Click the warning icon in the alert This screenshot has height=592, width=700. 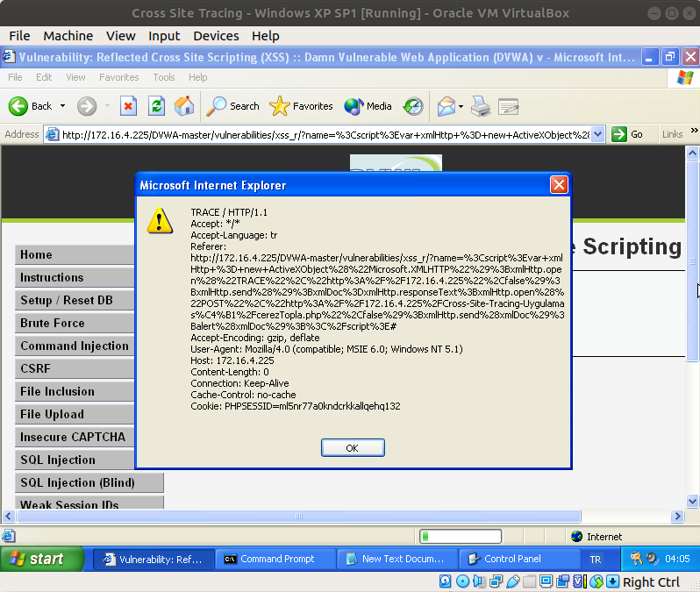coord(160,220)
